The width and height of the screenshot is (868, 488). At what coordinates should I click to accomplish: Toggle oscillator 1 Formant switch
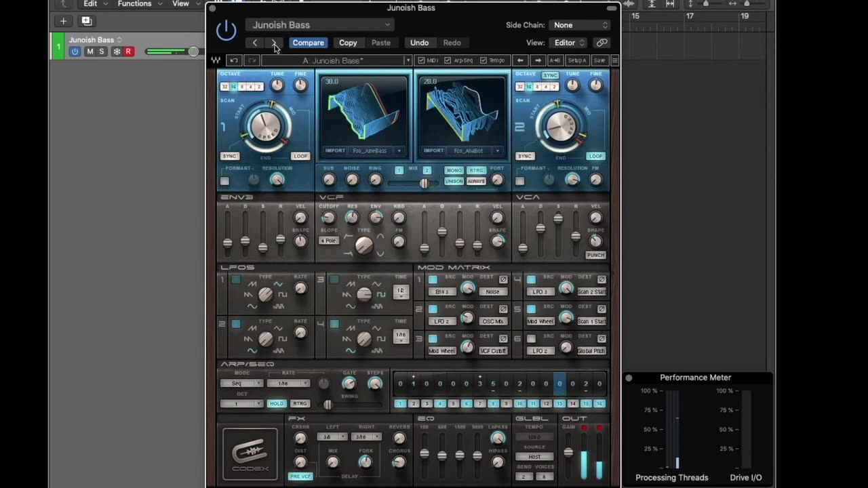[x=224, y=181]
